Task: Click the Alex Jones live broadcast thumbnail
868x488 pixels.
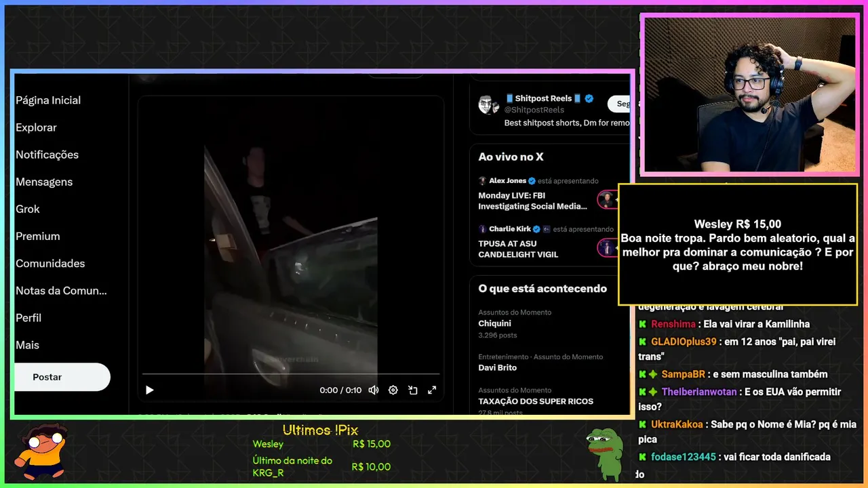Action: click(x=608, y=200)
